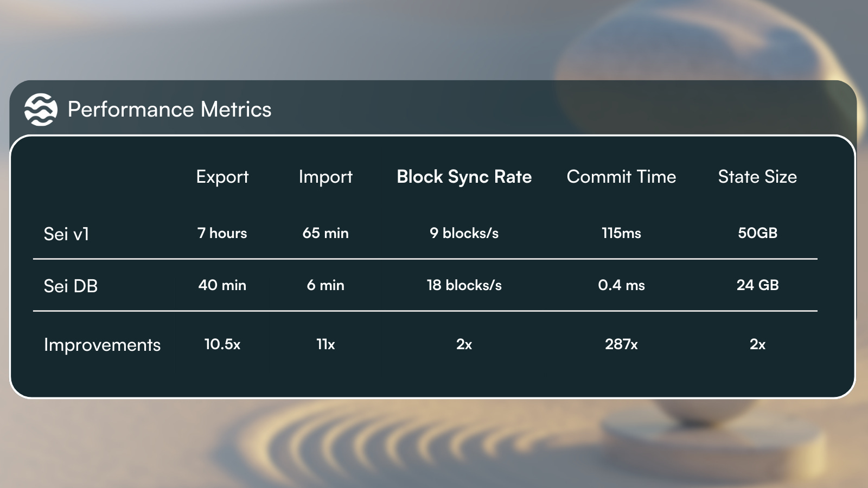Select the 0.4 ms commit time value
Image resolution: width=868 pixels, height=488 pixels.
tap(621, 285)
